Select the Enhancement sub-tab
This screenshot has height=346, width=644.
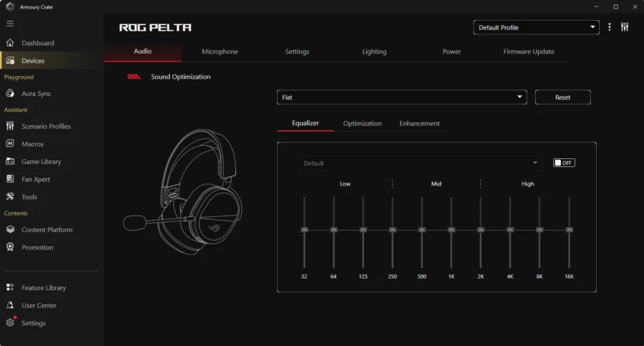tap(419, 123)
